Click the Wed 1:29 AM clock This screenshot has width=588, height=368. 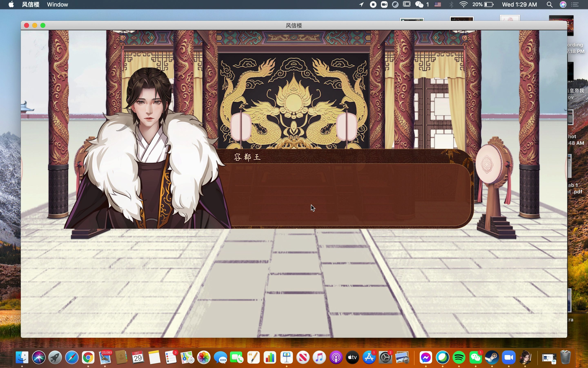(x=519, y=4)
